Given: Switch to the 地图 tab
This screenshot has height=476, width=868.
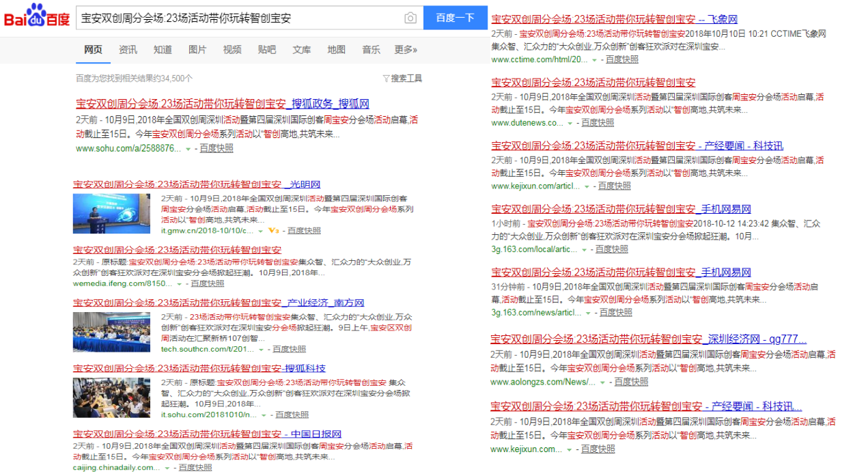Looking at the screenshot, I should (336, 50).
